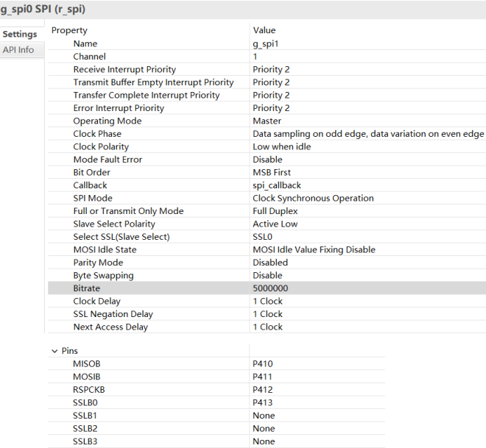Select the RSPCKB pin value P412

(x=263, y=389)
